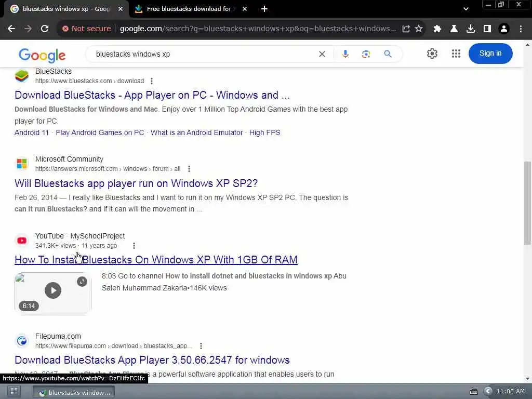Go back using the browser back arrow

pos(11,29)
